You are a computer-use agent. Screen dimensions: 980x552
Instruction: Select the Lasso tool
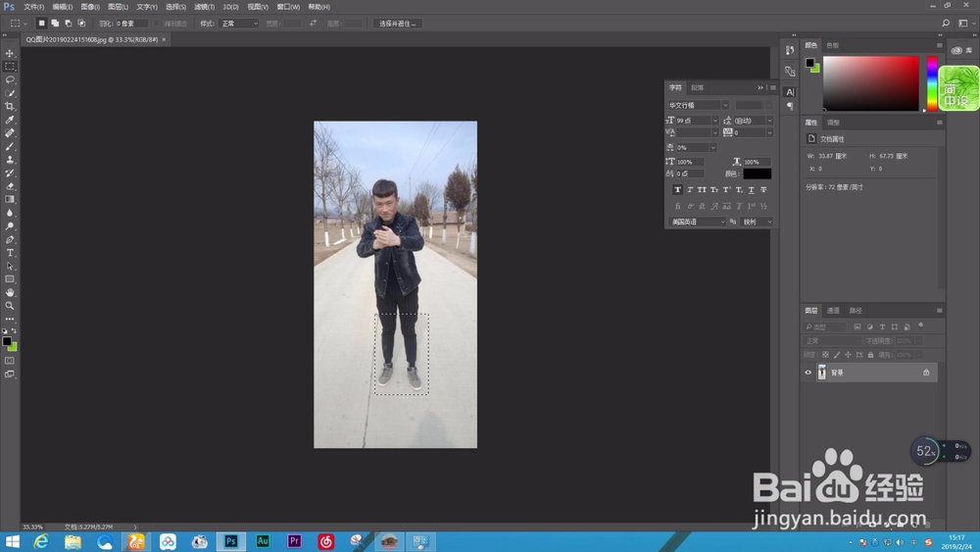[x=10, y=80]
